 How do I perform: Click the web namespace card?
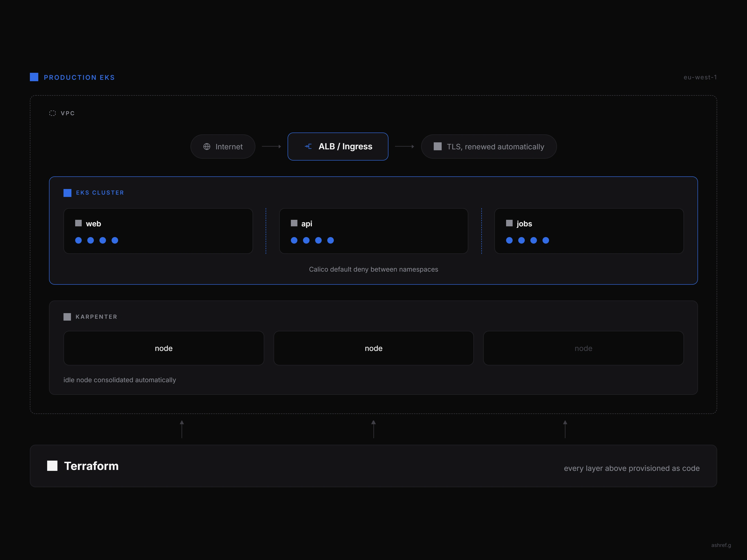click(158, 231)
